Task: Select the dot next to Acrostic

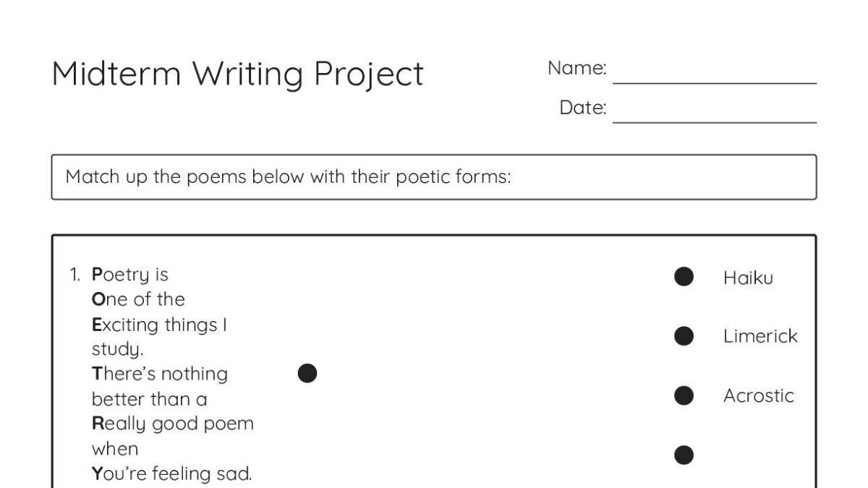Action: coord(684,395)
